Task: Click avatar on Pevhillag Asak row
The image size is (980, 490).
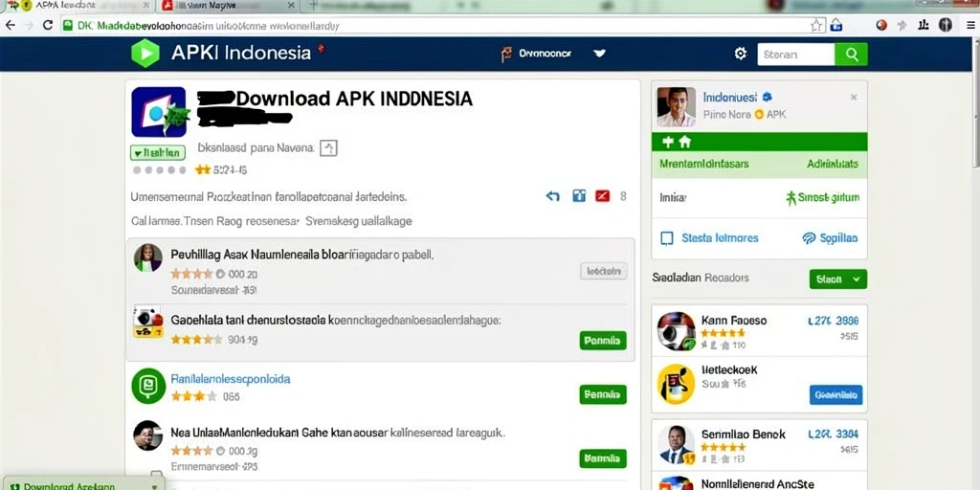Action: click(x=148, y=257)
